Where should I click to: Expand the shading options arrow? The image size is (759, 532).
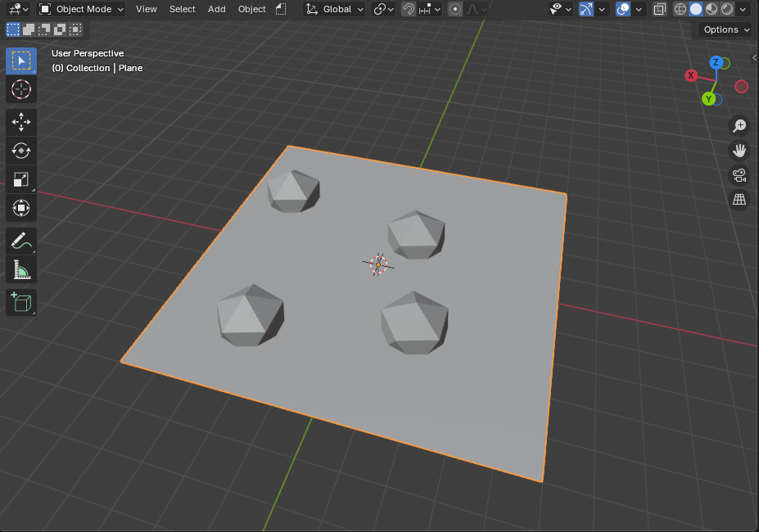tap(743, 9)
